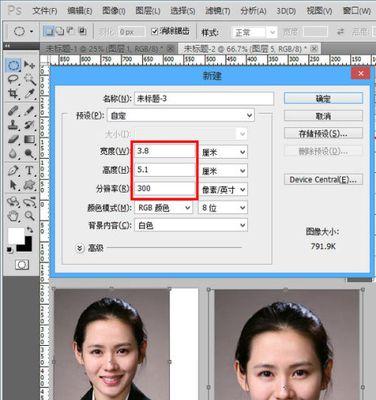Open the elliptical marquee tool preset picker

pyautogui.click(x=24, y=31)
